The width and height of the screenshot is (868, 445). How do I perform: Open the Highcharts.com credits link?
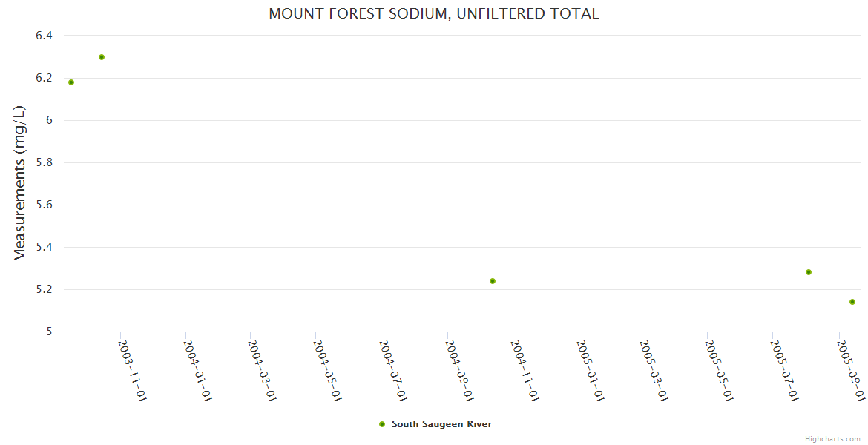(832, 439)
